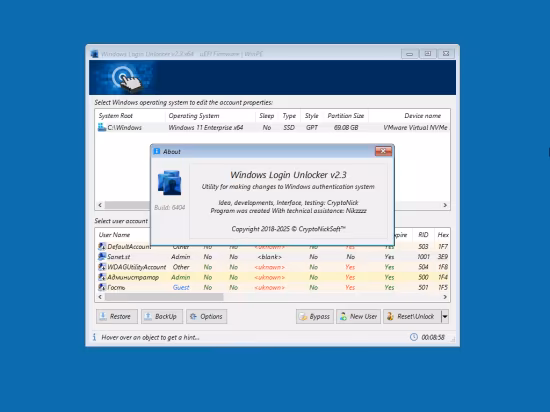Select the Sanet.st account name
550x412 pixels.
tap(119, 257)
